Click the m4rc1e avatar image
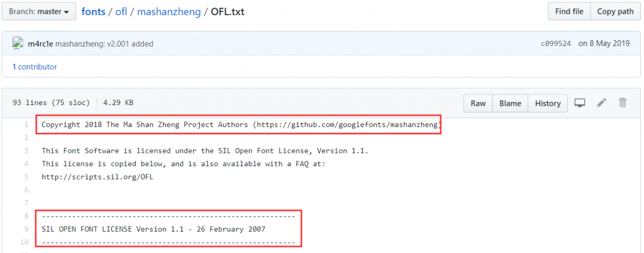Screen dimensions: 644x253 pos(19,44)
